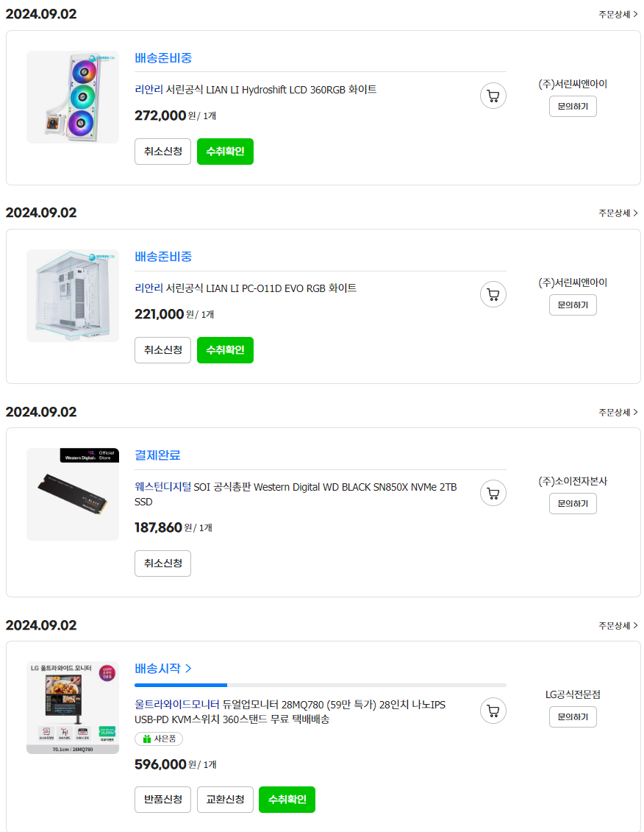The image size is (644, 832).
Task: Open order details for the Hydroshift cooler order
Action: (618, 14)
